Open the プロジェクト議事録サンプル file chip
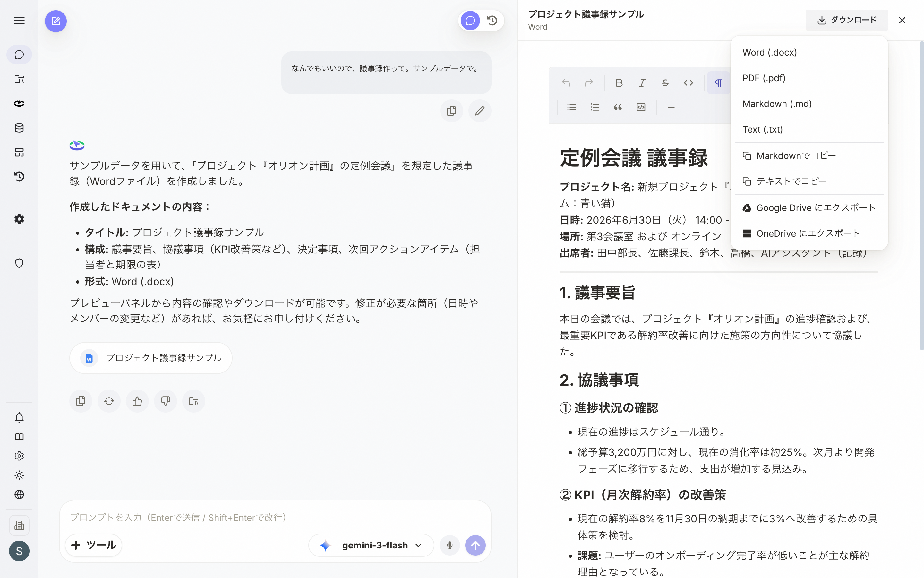The image size is (924, 578). pos(151,358)
